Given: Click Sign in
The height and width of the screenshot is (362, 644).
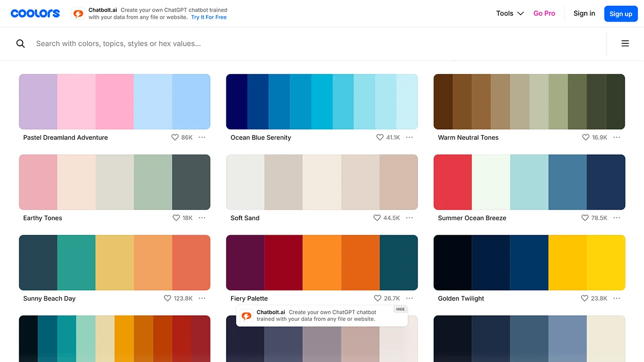Looking at the screenshot, I should click(x=584, y=14).
